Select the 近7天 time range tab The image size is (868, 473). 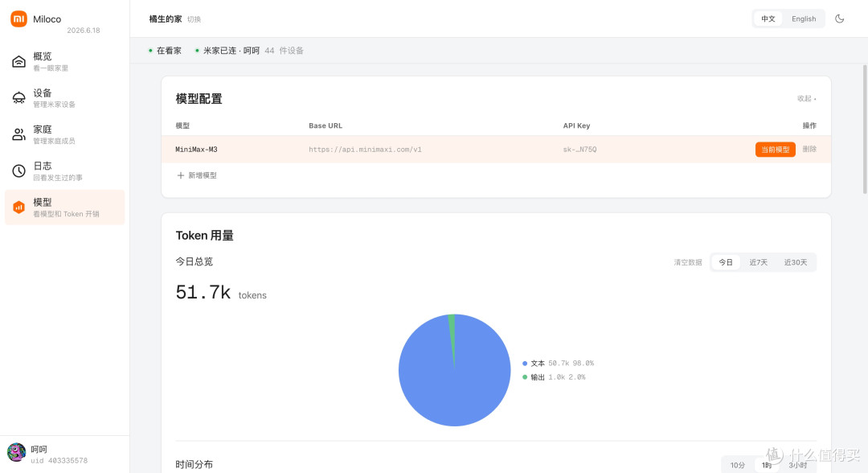coord(758,262)
